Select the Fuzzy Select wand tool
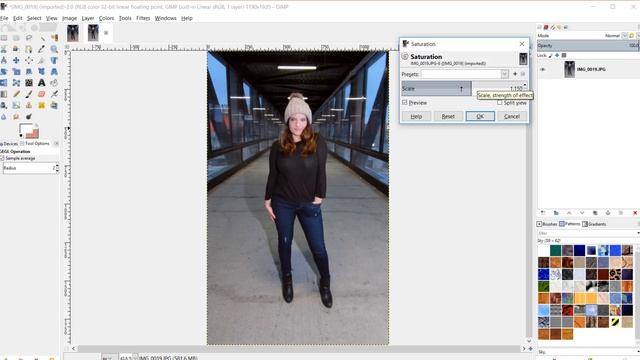This screenshot has width=640, height=360. tap(43, 38)
